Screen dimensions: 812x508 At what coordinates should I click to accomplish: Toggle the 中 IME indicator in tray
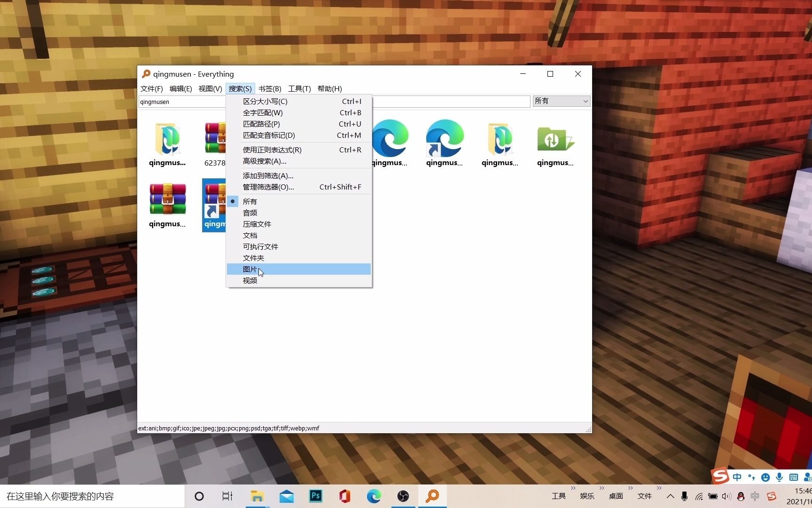[x=755, y=496]
